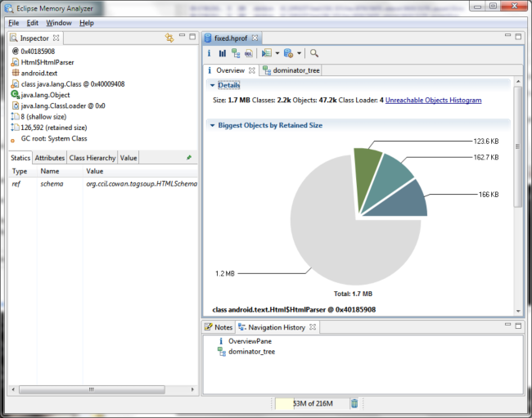Open the Help menu
Screen dimensions: 532x418
87,23
